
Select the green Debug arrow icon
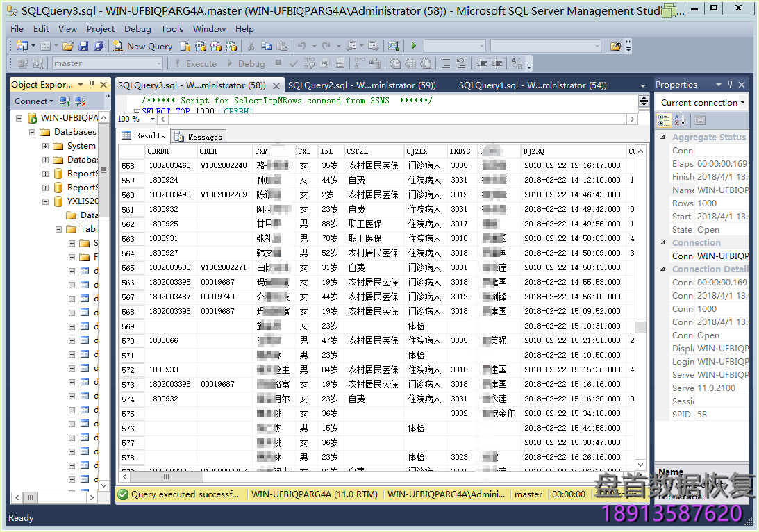click(414, 46)
